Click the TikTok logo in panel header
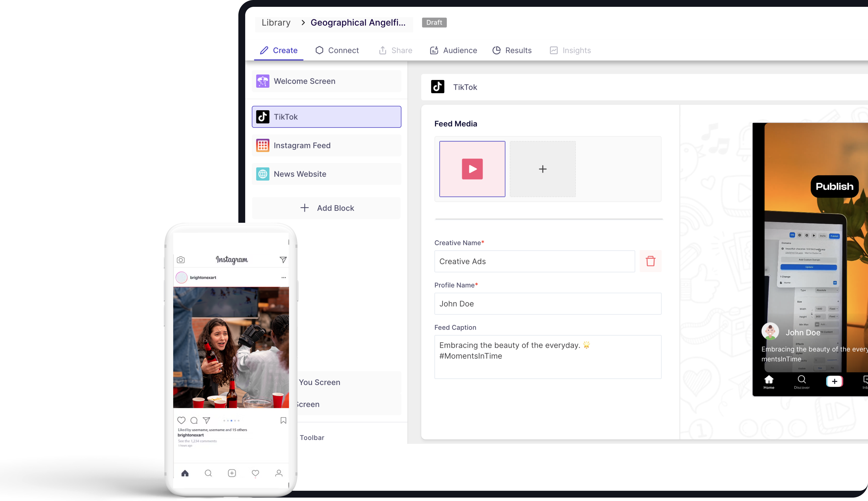Viewport: 868px width, 501px height. tap(437, 87)
